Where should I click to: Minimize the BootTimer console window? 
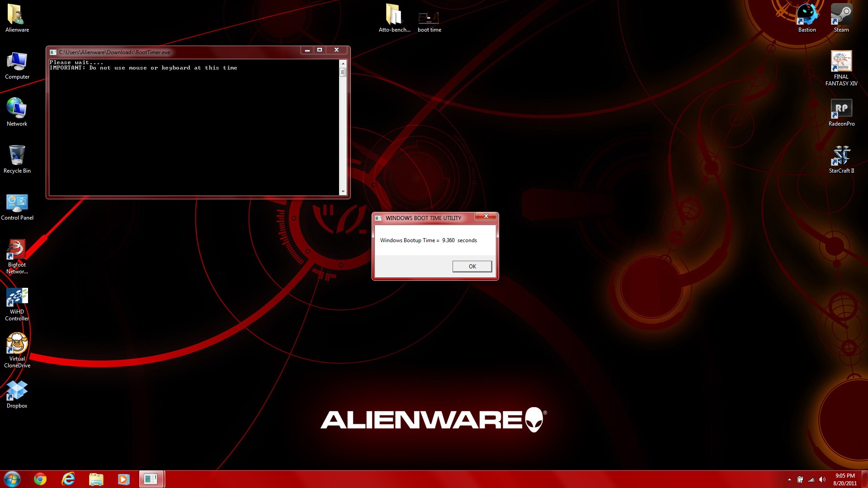(x=307, y=50)
